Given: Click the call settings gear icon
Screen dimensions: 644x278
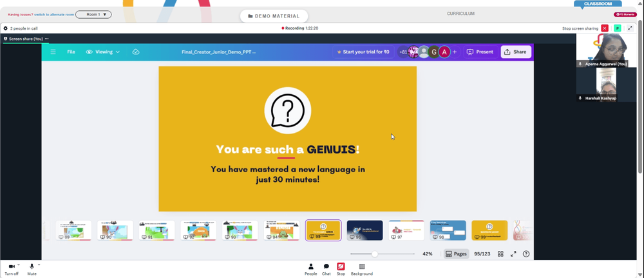Looking at the screenshot, I should point(5,28).
